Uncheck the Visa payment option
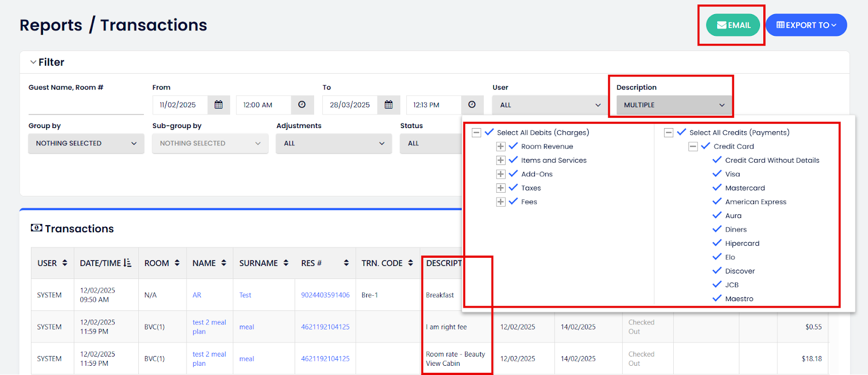The height and width of the screenshot is (375, 868). pyautogui.click(x=717, y=174)
